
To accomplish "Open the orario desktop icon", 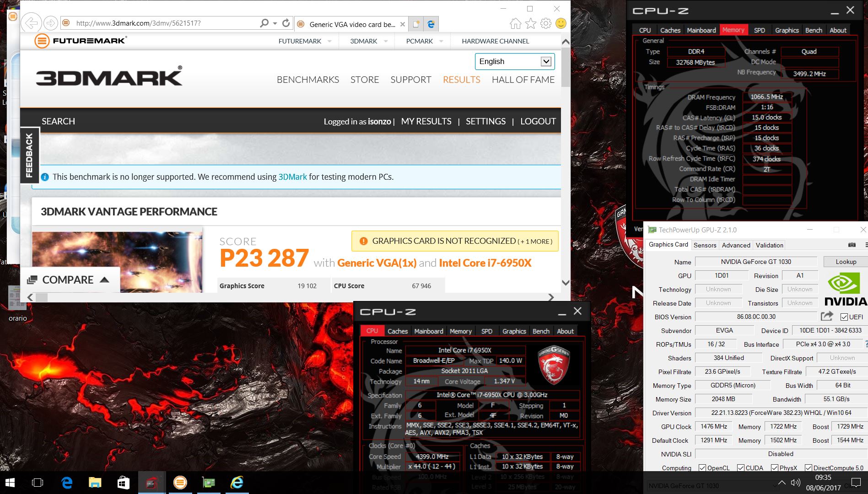I will (x=17, y=303).
